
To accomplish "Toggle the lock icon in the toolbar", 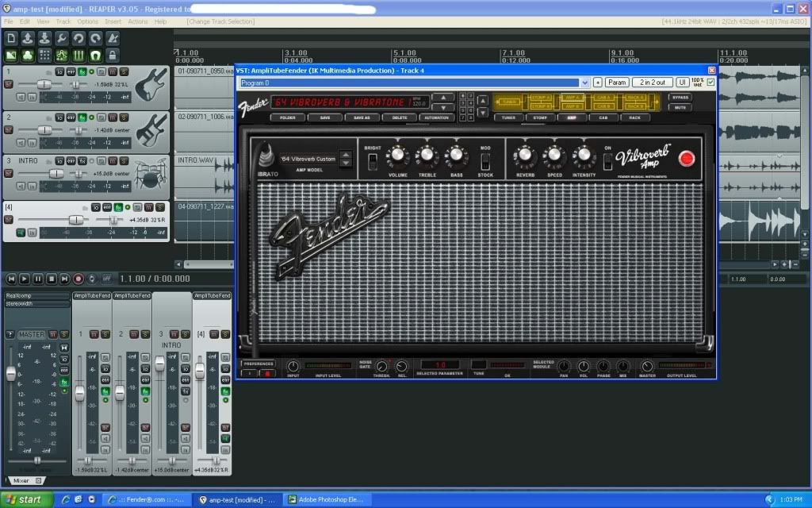I will (x=113, y=56).
